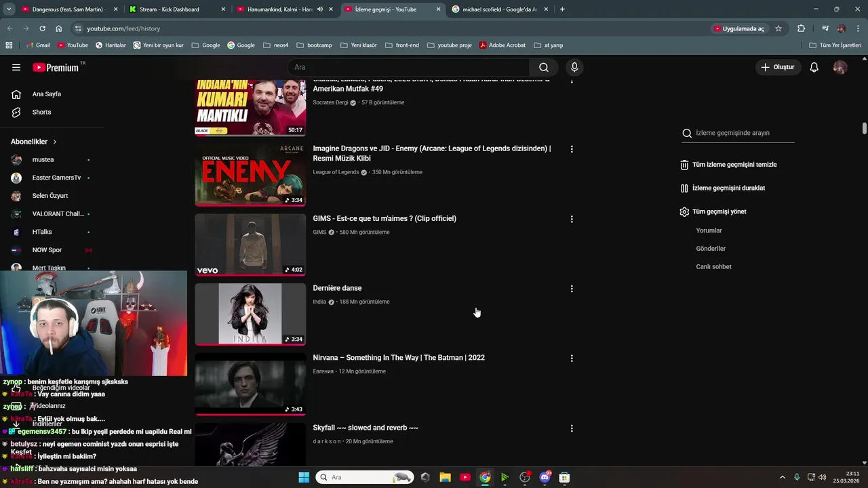Open the notifications bell
Viewport: 868px width, 488px height.
pos(814,67)
